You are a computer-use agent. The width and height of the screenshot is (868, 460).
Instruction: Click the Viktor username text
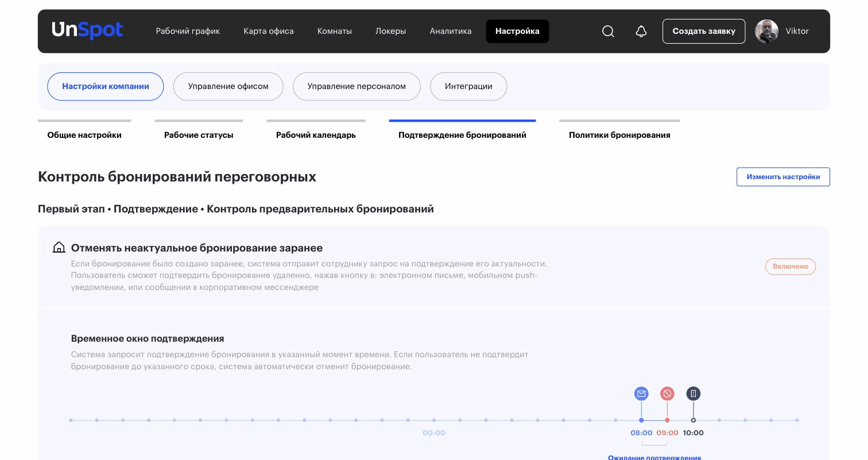797,31
